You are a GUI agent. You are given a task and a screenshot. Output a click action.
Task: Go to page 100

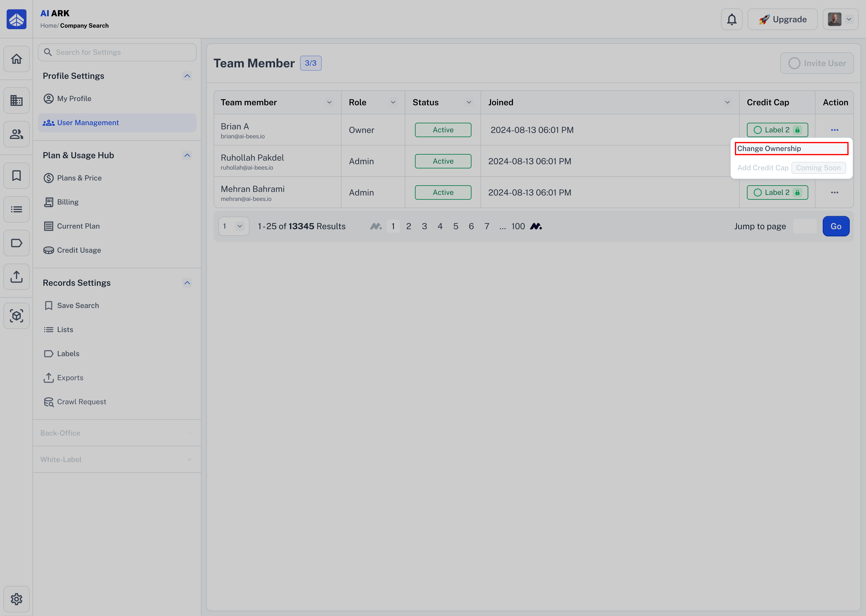click(x=518, y=226)
